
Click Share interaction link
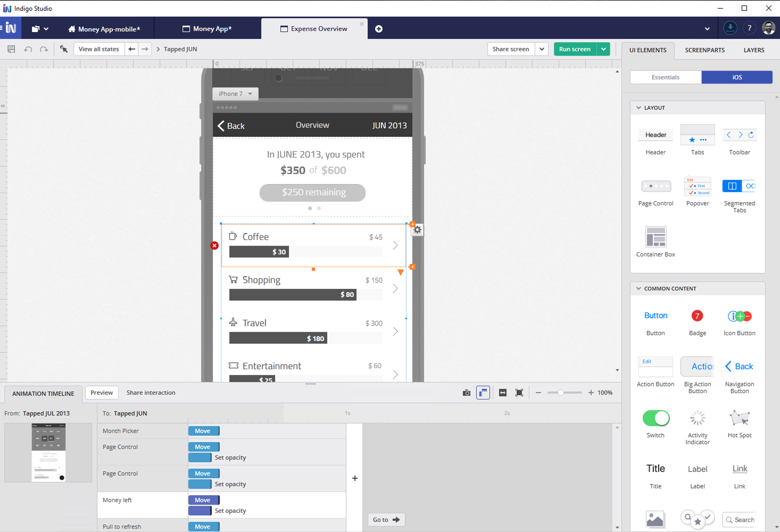pyautogui.click(x=151, y=393)
